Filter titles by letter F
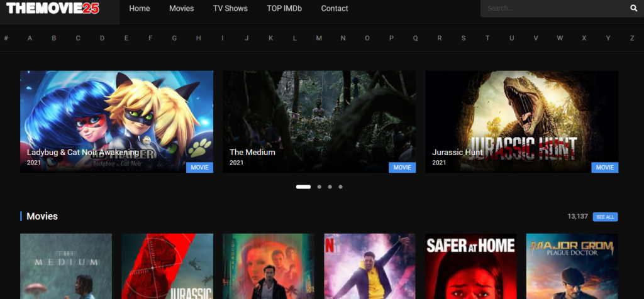The height and width of the screenshot is (299, 644). [x=150, y=38]
